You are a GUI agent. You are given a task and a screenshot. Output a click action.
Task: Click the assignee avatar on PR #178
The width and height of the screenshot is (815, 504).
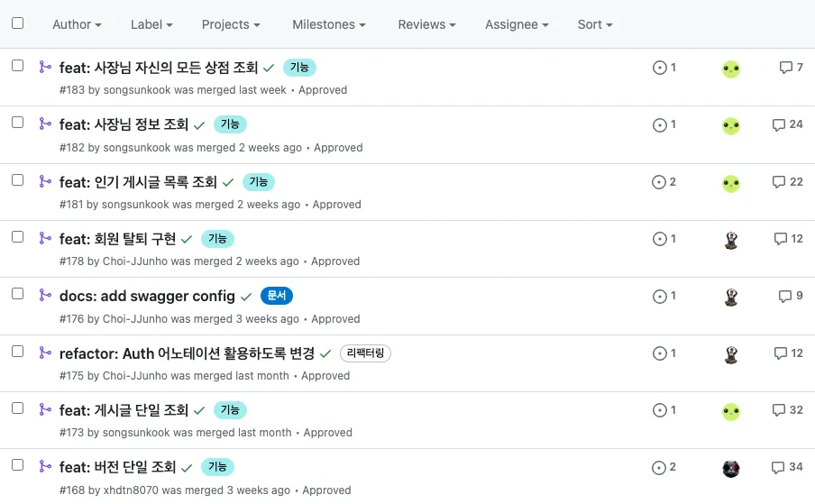(731, 240)
